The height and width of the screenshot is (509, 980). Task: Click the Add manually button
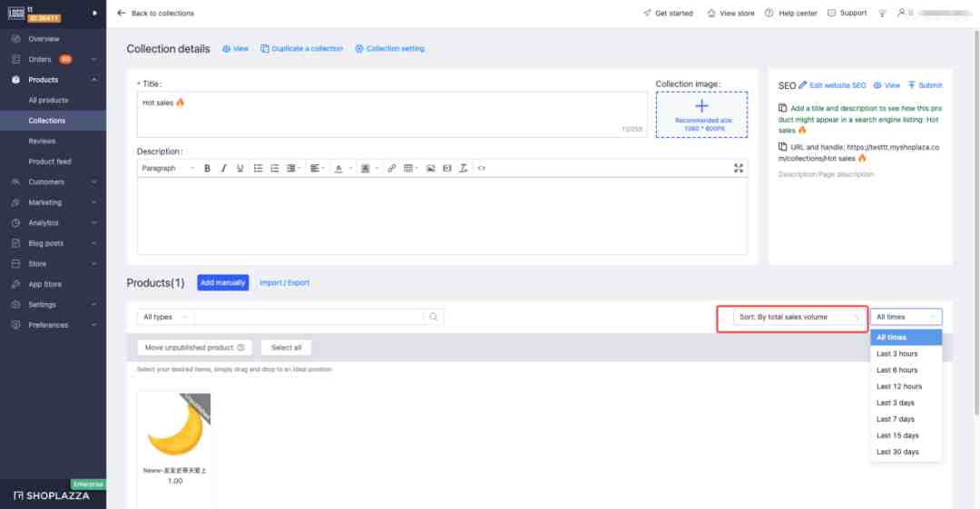pyautogui.click(x=222, y=283)
